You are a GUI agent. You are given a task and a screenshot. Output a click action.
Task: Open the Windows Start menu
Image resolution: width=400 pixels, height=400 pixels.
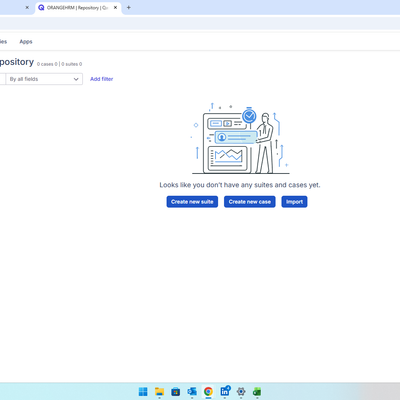(x=143, y=392)
